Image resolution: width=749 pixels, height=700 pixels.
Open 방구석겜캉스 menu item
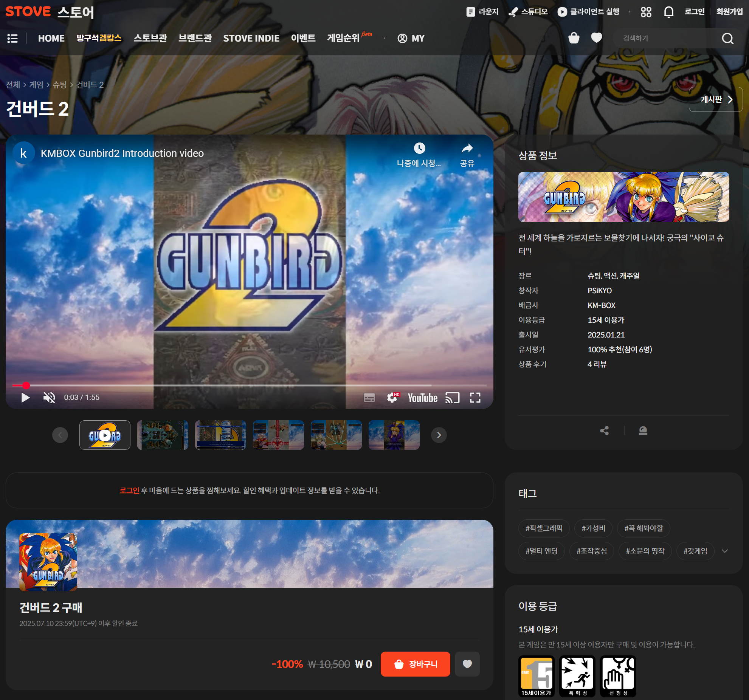coord(99,38)
